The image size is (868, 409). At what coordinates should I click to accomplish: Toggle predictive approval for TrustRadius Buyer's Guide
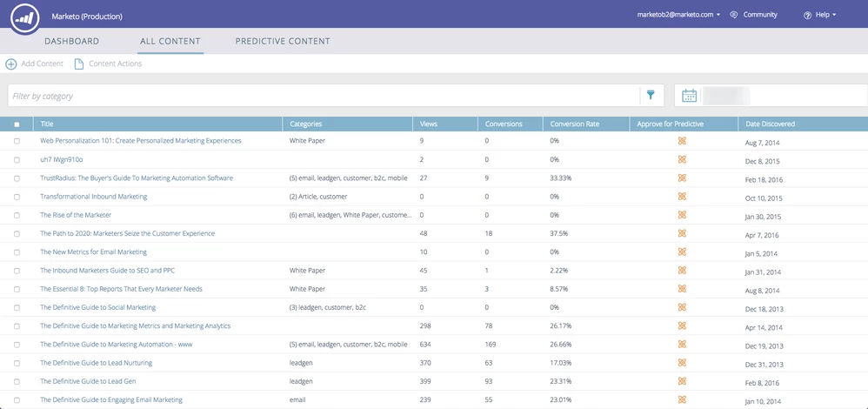pyautogui.click(x=682, y=178)
